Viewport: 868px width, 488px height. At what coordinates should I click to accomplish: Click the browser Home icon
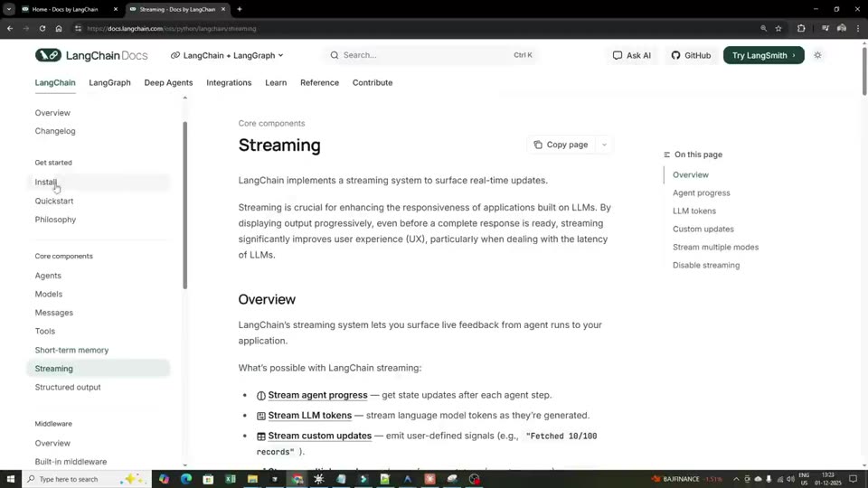pos(59,28)
